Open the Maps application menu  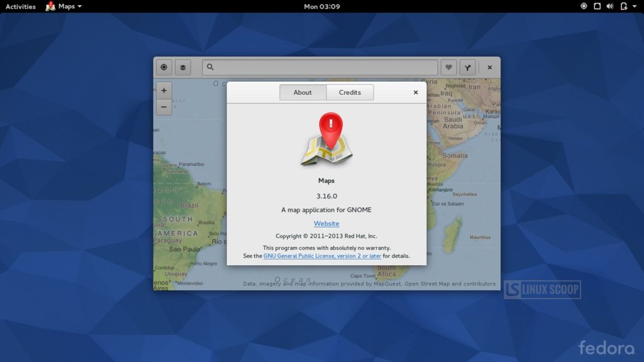click(64, 6)
